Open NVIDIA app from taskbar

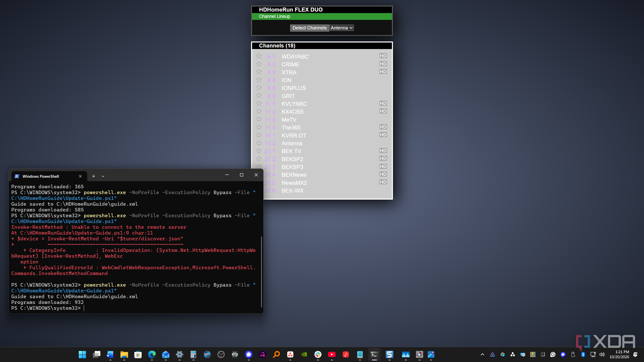304,354
